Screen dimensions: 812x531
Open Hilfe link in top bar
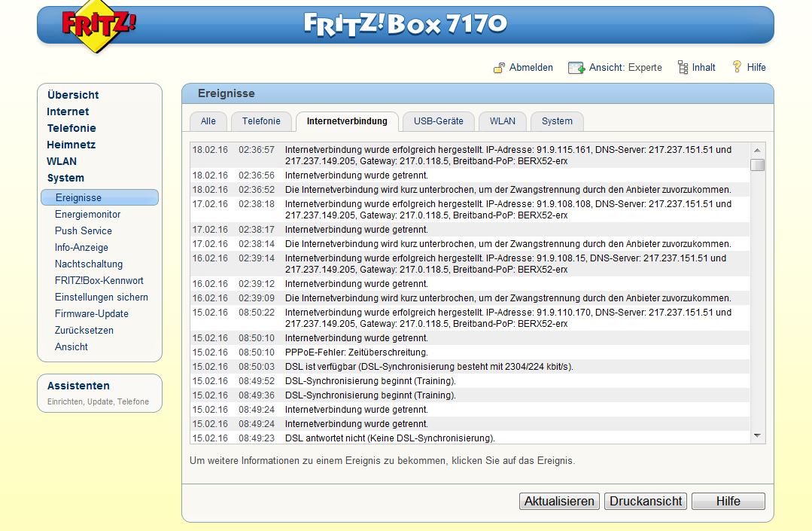756,67
